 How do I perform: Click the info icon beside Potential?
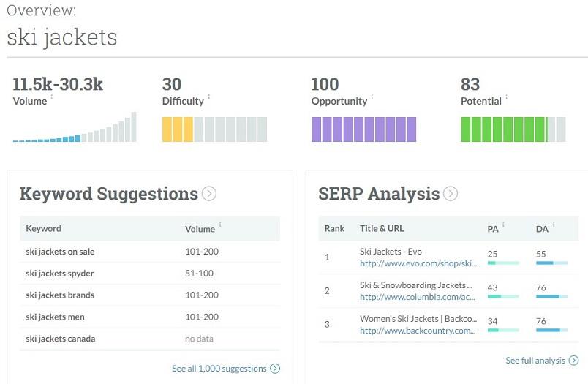click(506, 98)
